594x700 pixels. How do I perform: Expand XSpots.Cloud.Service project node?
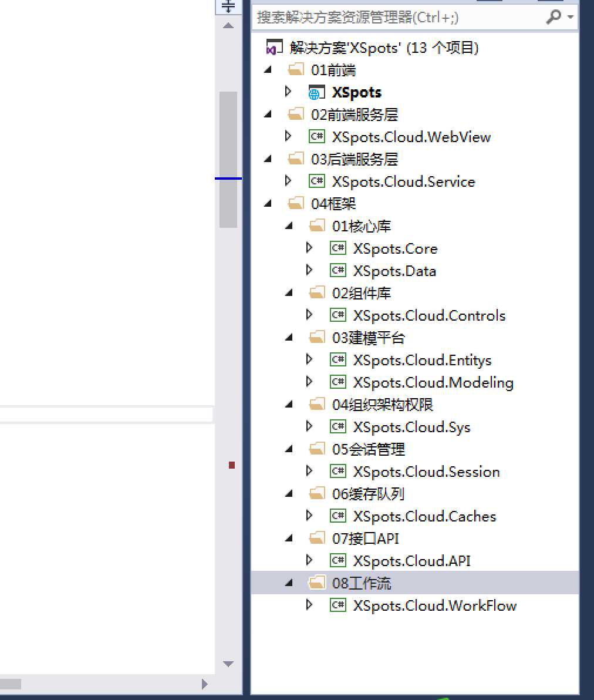[288, 181]
